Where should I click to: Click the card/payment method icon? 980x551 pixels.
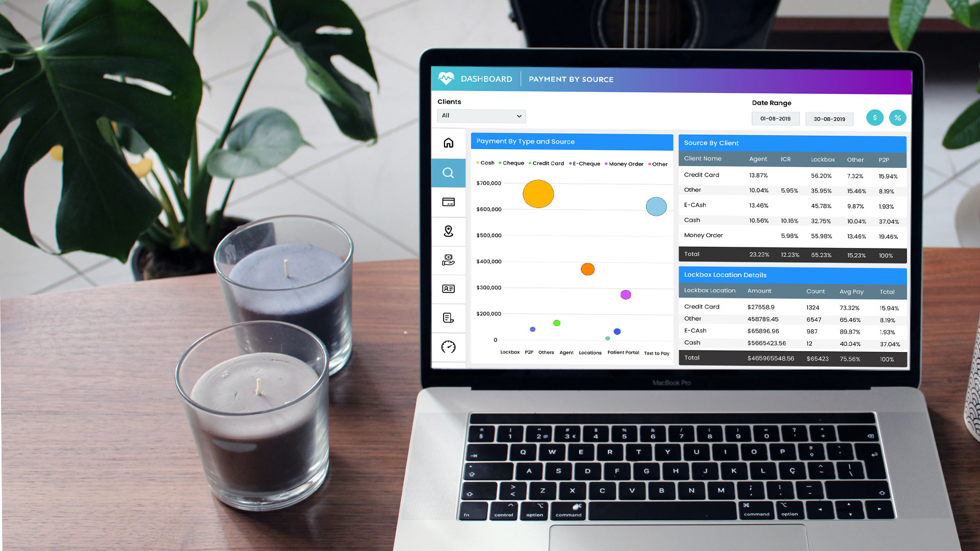[447, 202]
